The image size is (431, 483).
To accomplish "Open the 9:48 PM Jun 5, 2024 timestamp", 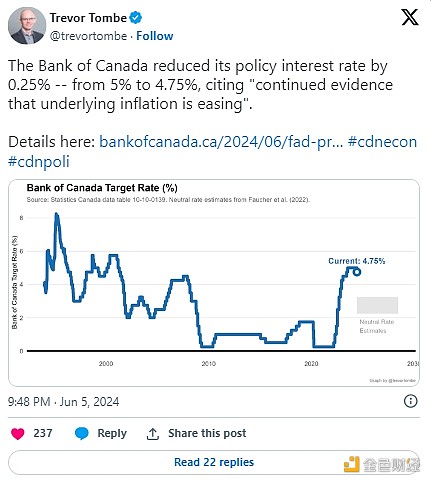I will click(x=63, y=402).
